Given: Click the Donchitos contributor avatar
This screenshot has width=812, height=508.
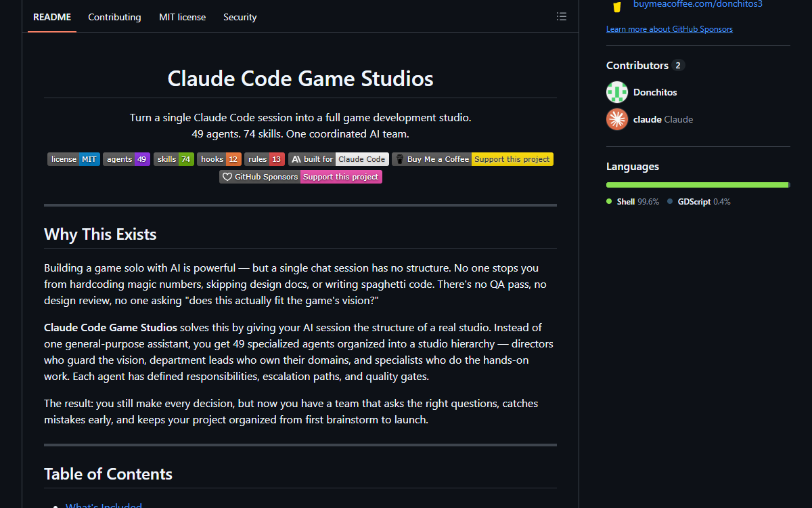Looking at the screenshot, I should 617,92.
